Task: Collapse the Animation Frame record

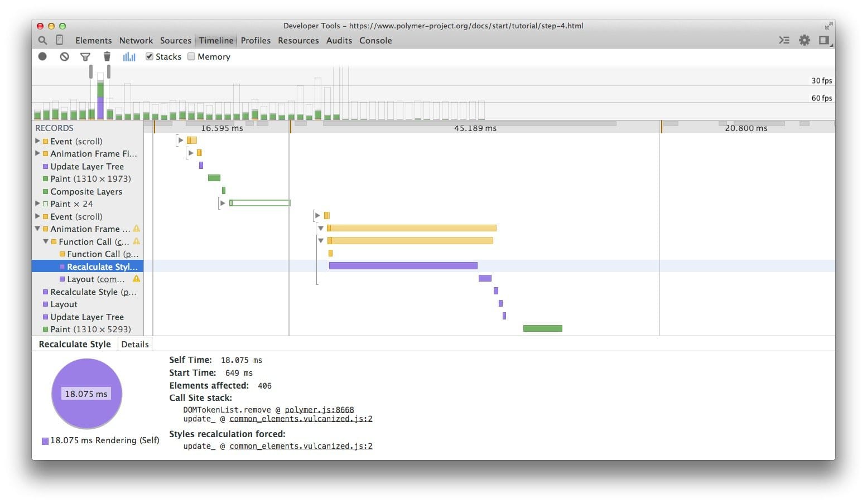Action: coord(37,229)
